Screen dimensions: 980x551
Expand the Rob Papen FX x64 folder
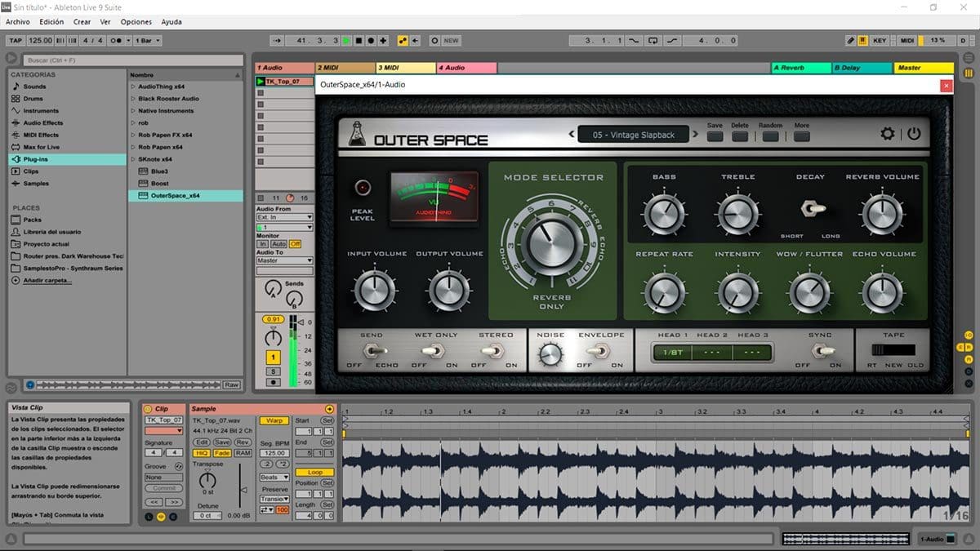pyautogui.click(x=133, y=135)
